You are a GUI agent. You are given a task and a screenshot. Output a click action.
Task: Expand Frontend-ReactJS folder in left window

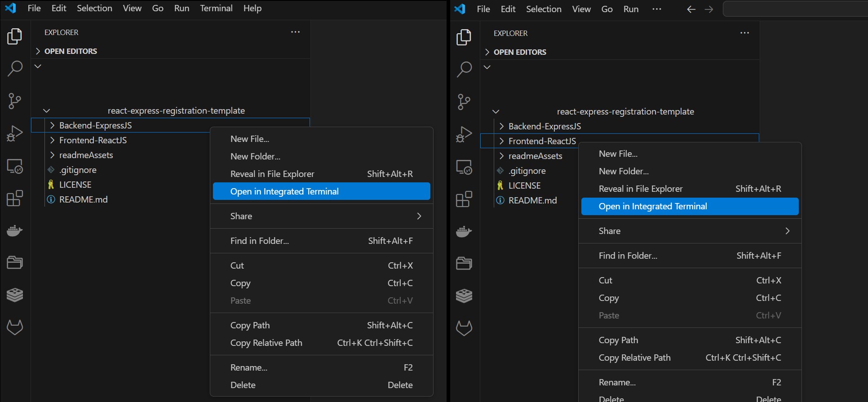[52, 140]
